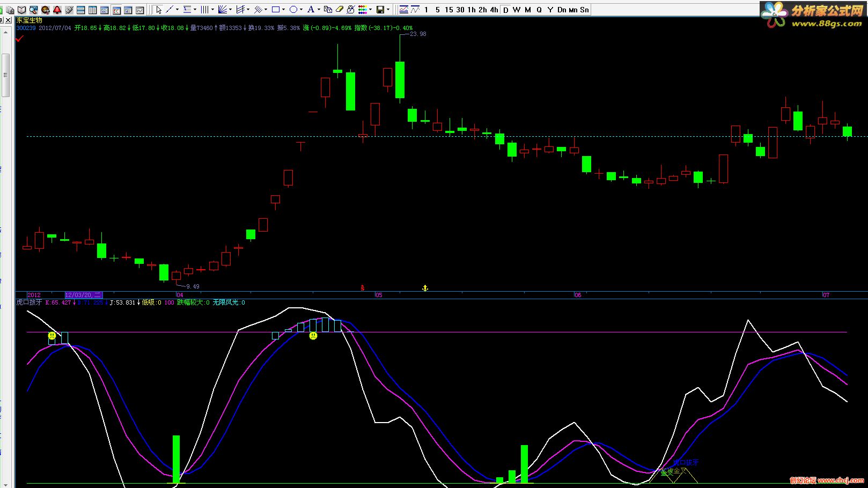Click the globe icon with hand in toolbar
868x488 pixels.
45,10
